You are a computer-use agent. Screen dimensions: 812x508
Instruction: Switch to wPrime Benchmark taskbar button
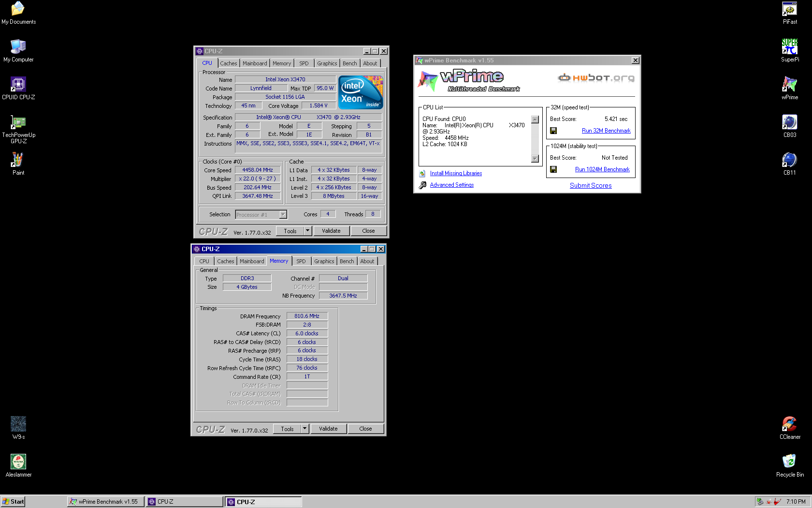tap(105, 502)
